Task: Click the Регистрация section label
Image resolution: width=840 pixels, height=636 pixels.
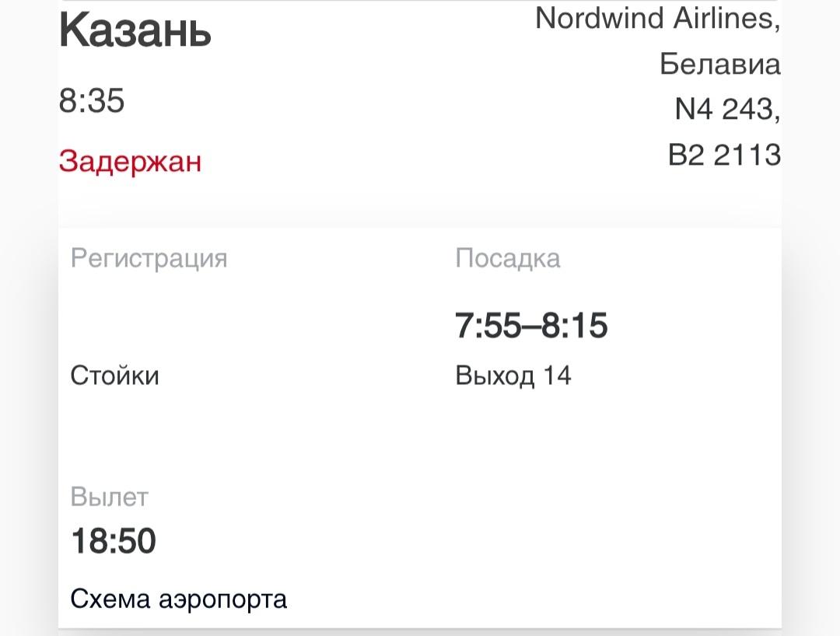Action: (149, 258)
